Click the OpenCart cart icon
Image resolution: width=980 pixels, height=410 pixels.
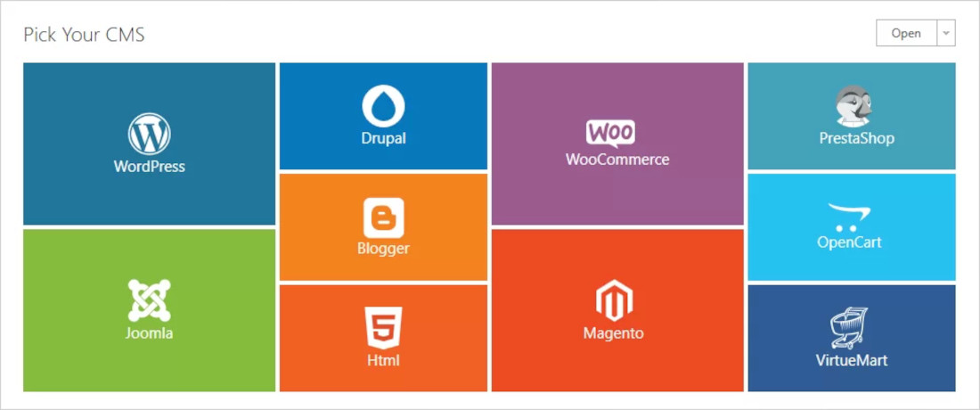point(849,217)
